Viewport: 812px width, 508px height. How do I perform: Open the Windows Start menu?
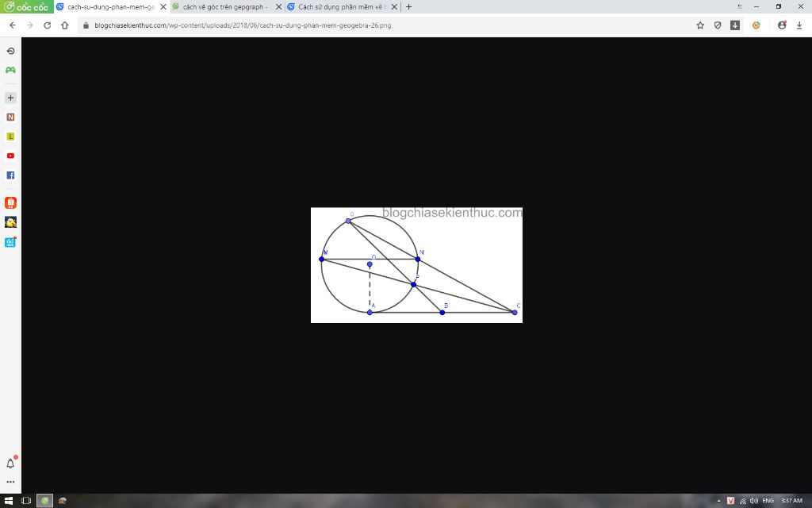8,501
